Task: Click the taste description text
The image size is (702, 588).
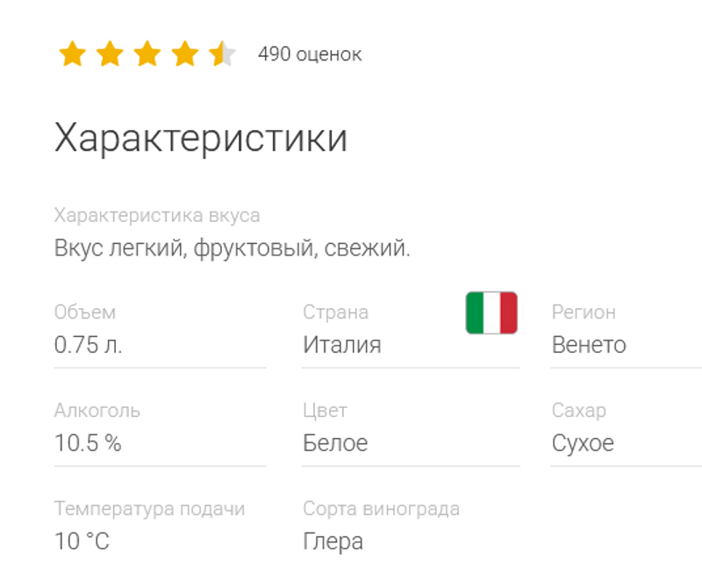Action: pyautogui.click(x=232, y=248)
